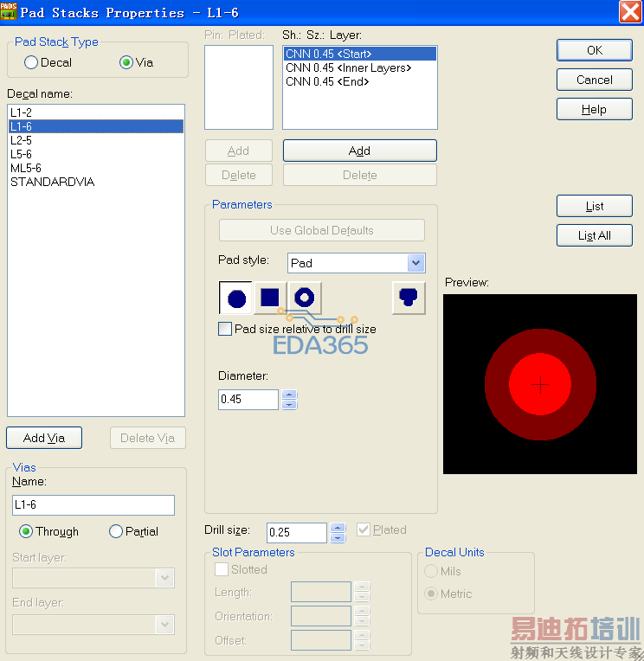Select the CNN 0.45 <Inner Layers> entry
Screen dimensions: 644x661
coord(360,67)
